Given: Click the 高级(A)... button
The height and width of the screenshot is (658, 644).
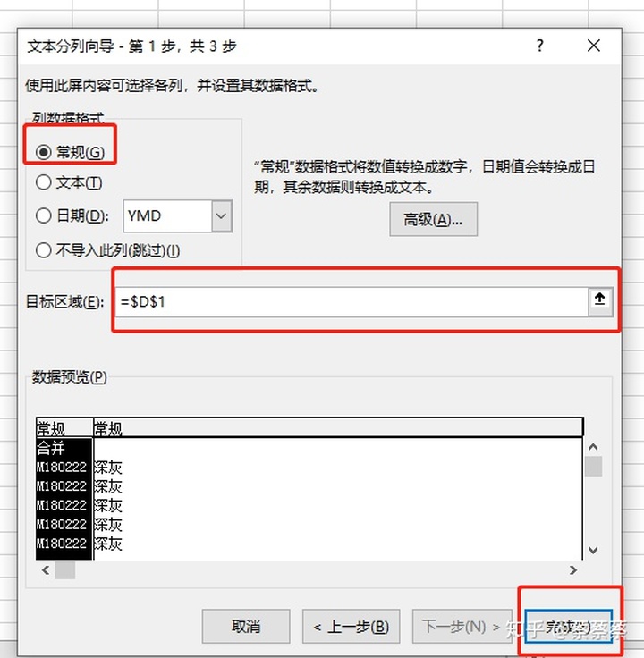Looking at the screenshot, I should pyautogui.click(x=433, y=219).
